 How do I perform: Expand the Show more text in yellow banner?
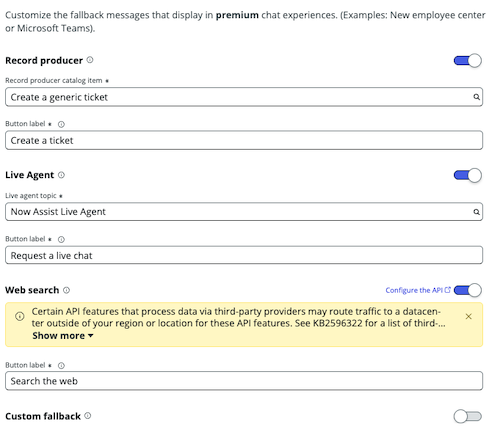(x=63, y=336)
